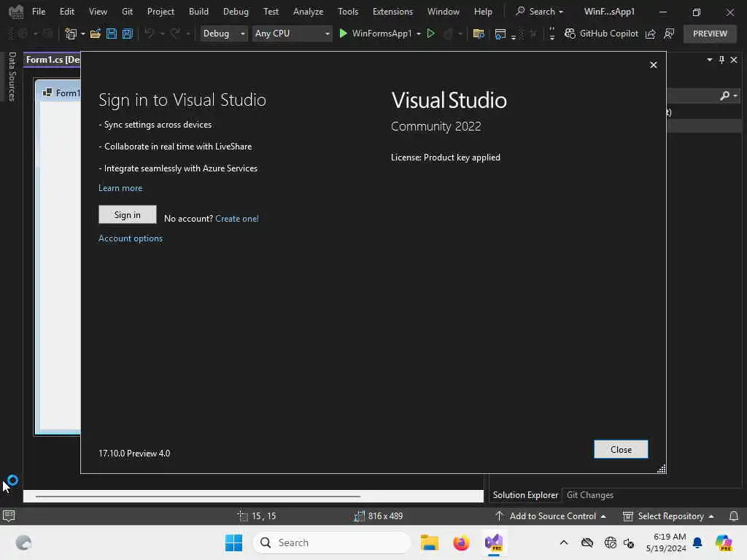747x560 pixels.
Task: Open the Any CPU platform dropdown
Action: pyautogui.click(x=292, y=34)
